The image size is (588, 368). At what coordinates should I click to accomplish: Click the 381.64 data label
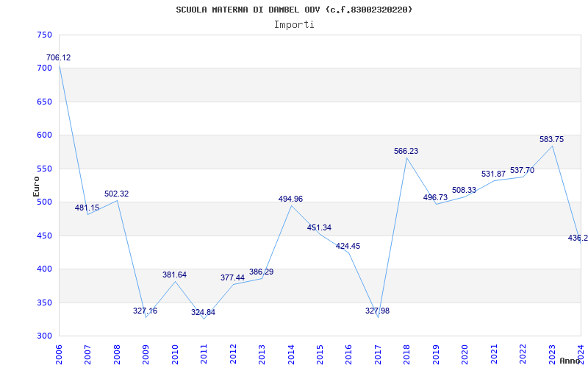coord(174,275)
